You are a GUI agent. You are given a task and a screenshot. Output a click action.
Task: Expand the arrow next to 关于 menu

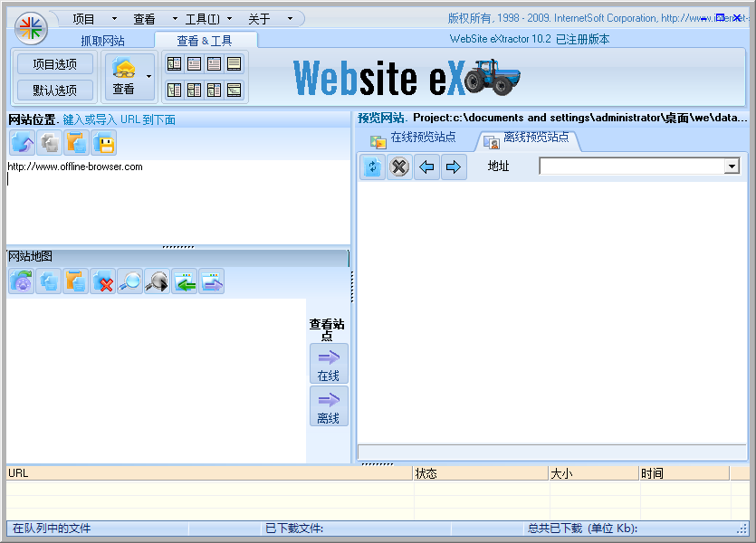click(290, 19)
